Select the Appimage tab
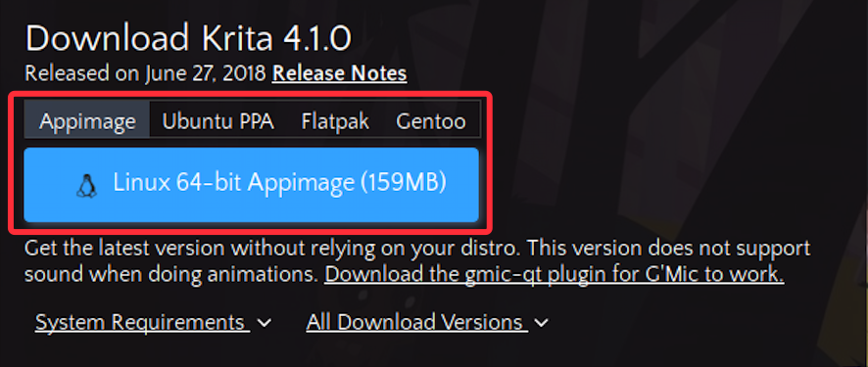The height and width of the screenshot is (367, 868). (87, 121)
